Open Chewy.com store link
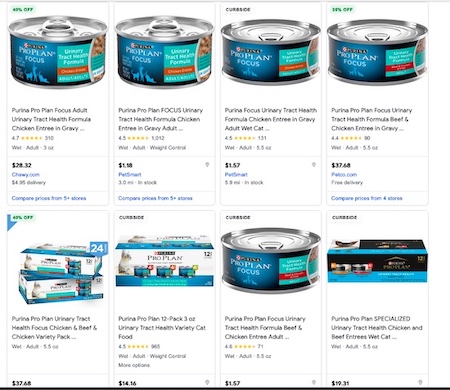 pyautogui.click(x=26, y=174)
